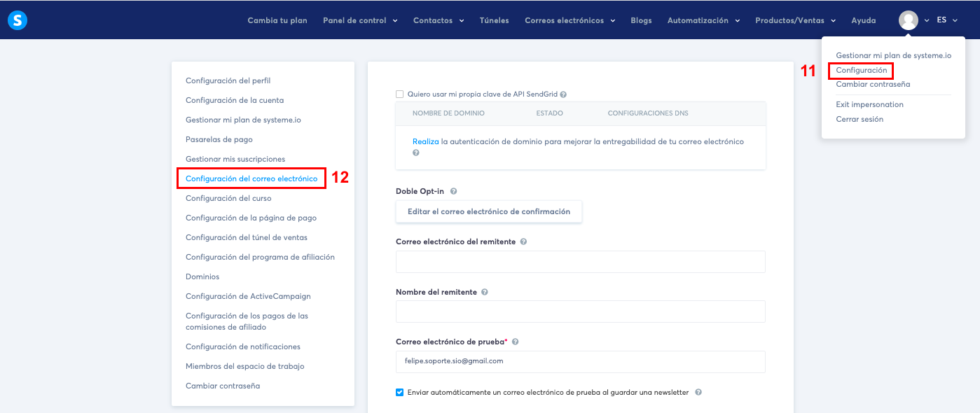Check the Quiero usar mi propia clave option

point(399,94)
